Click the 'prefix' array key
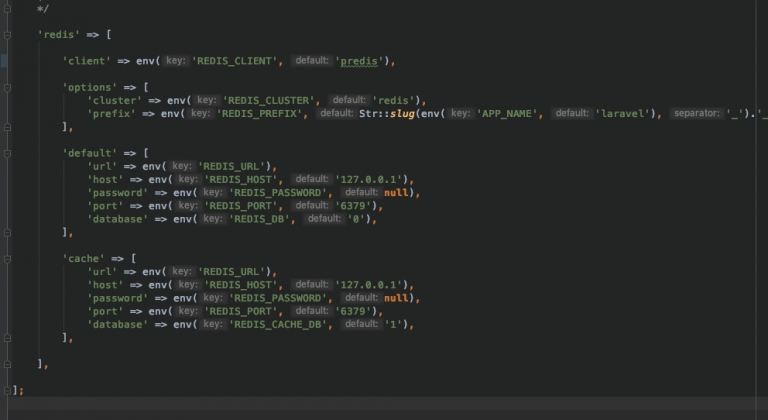The height and width of the screenshot is (420, 768). click(x=111, y=114)
